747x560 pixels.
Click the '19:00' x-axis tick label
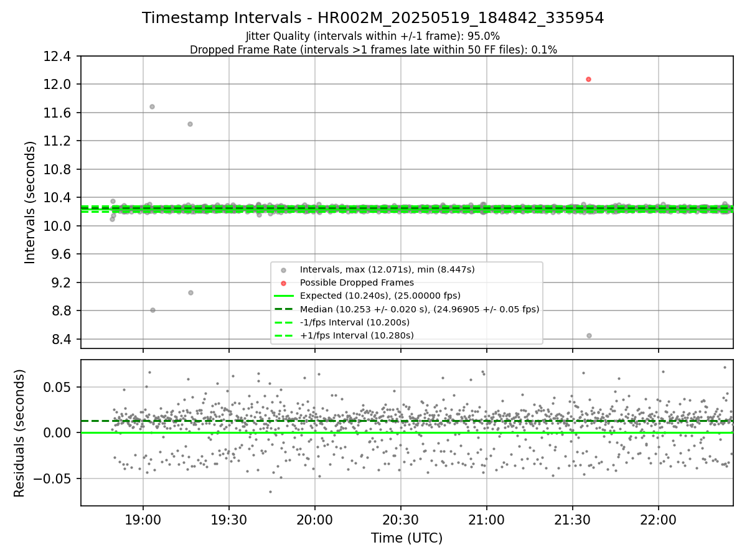pos(143,519)
